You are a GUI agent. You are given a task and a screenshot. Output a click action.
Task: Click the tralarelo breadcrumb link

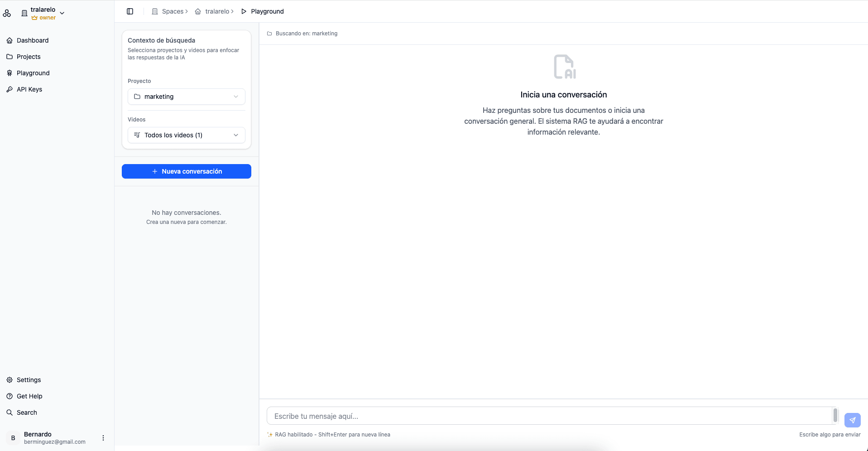[x=217, y=11]
